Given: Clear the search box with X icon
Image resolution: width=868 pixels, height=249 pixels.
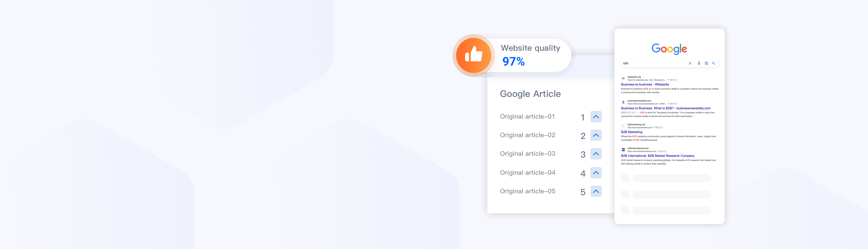Looking at the screenshot, I should coord(690,63).
